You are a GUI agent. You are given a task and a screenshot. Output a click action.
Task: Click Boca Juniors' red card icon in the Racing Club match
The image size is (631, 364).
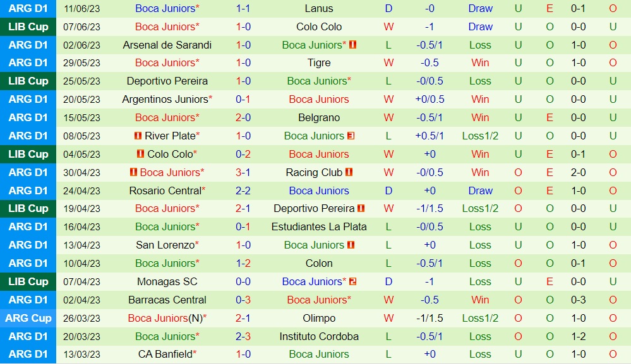(133, 172)
